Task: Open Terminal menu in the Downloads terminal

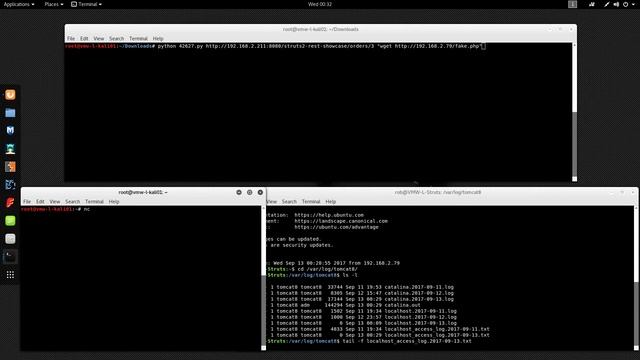Action: tap(138, 38)
